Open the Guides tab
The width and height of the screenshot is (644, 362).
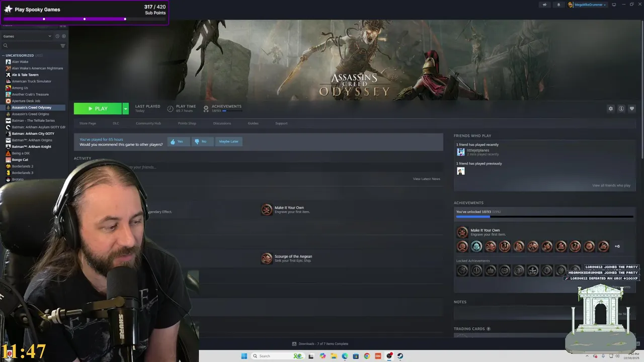click(x=253, y=123)
